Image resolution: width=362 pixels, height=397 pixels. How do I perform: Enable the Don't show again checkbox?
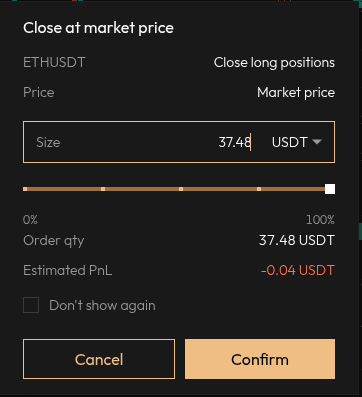[x=31, y=305]
